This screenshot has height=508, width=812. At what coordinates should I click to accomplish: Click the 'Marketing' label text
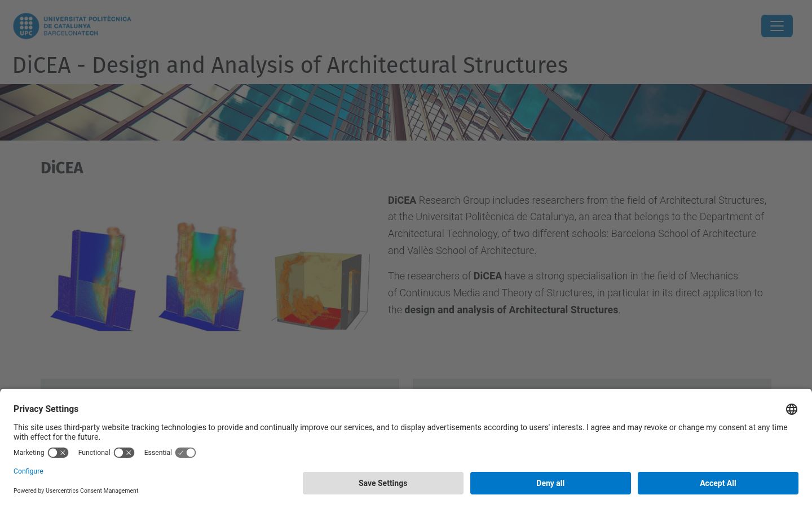click(x=29, y=453)
